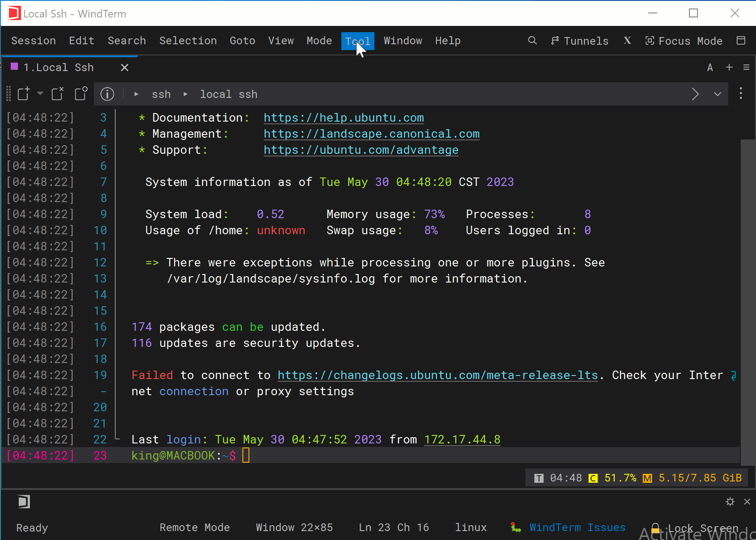Click line number 23 in the gutter
This screenshot has height=540, width=756.
click(x=100, y=456)
